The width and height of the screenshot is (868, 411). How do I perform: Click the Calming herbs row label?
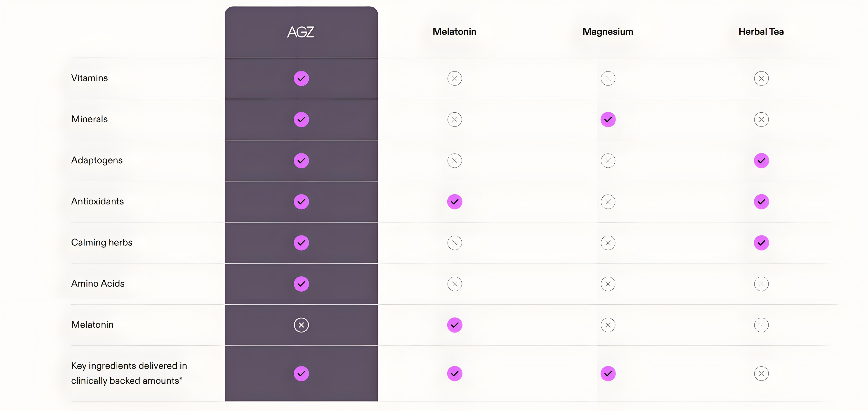[x=101, y=242]
